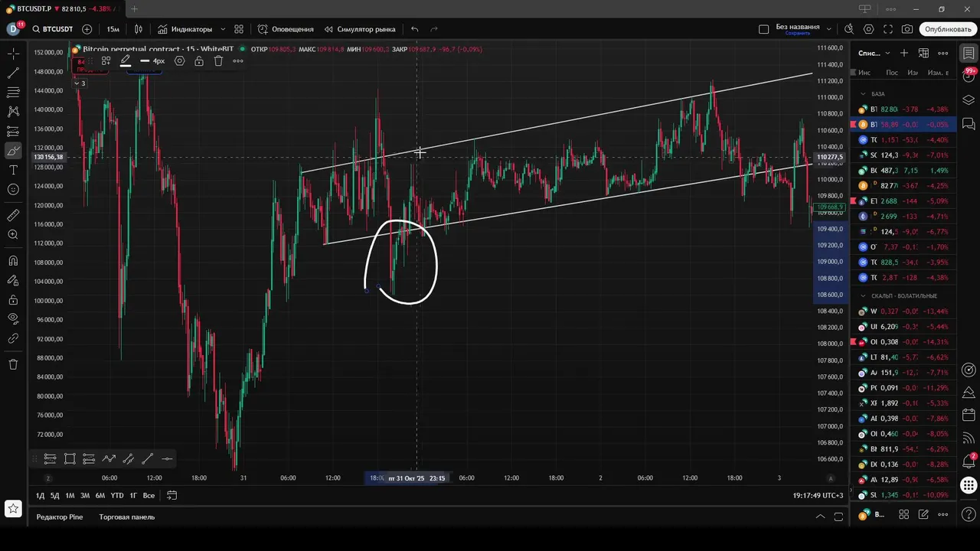This screenshot has height=551, width=980.
Task: Maximize the bottom panel
Action: click(838, 517)
